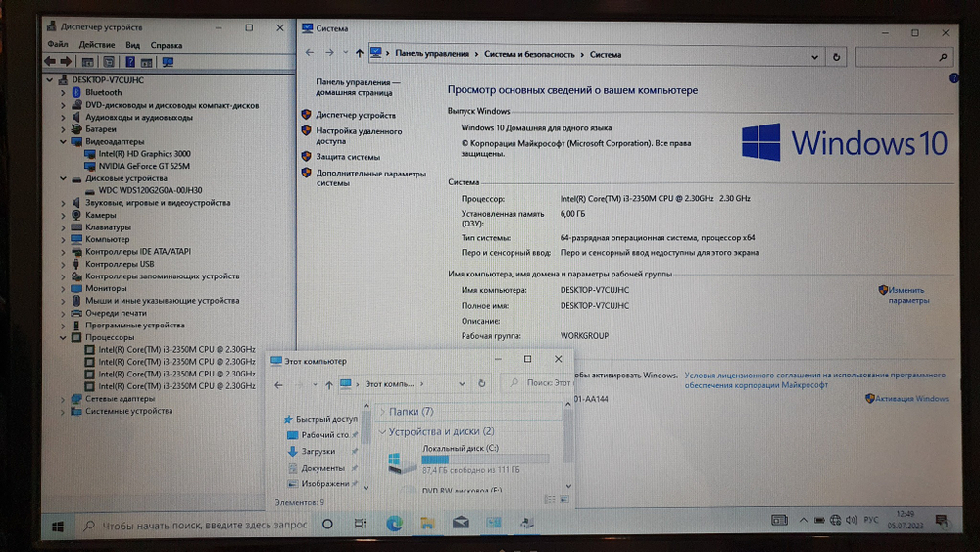Click the blue help icon in Device Manager toolbar
980x552 pixels.
(x=130, y=62)
